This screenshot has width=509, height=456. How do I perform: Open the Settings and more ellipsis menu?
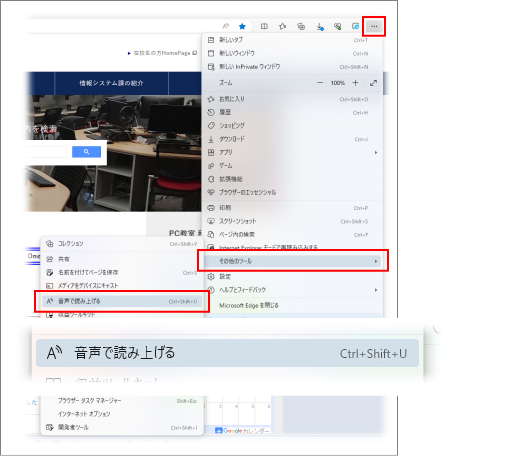(x=374, y=26)
